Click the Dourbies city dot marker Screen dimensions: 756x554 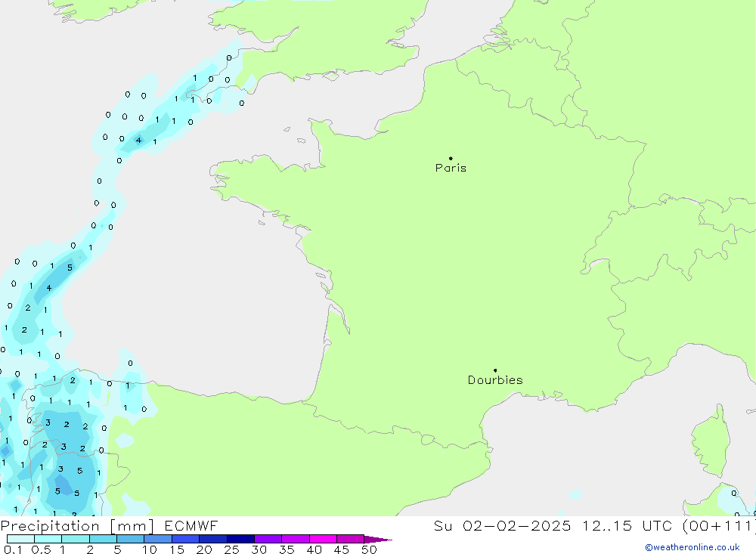(495, 370)
